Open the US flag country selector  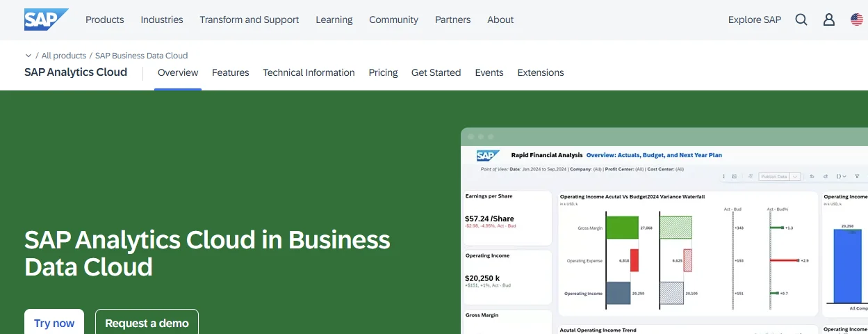[857, 19]
